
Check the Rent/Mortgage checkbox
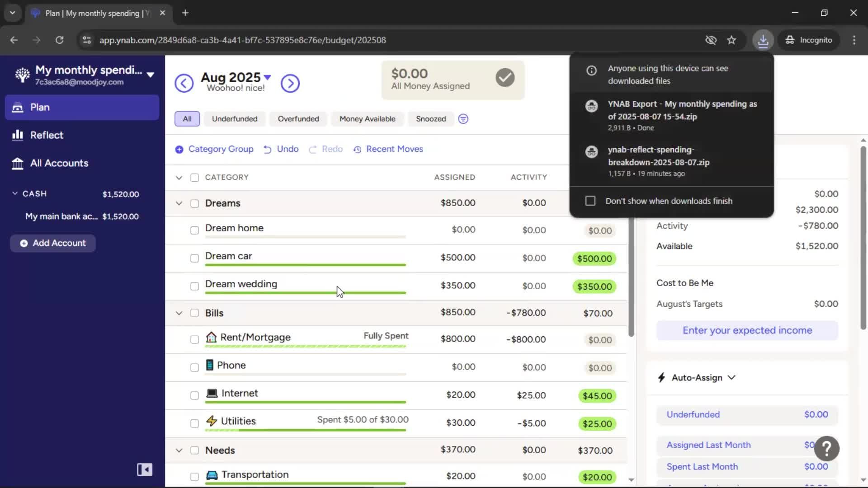[x=194, y=340]
